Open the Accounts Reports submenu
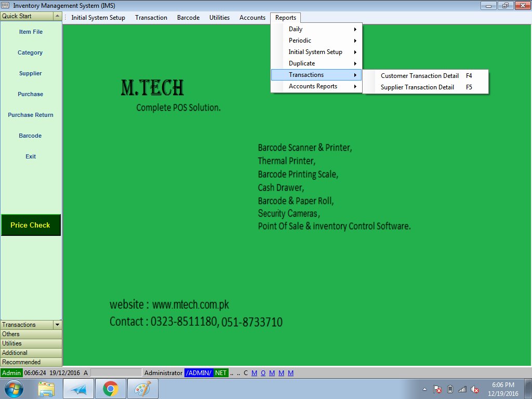This screenshot has height=399, width=532. pos(316,86)
